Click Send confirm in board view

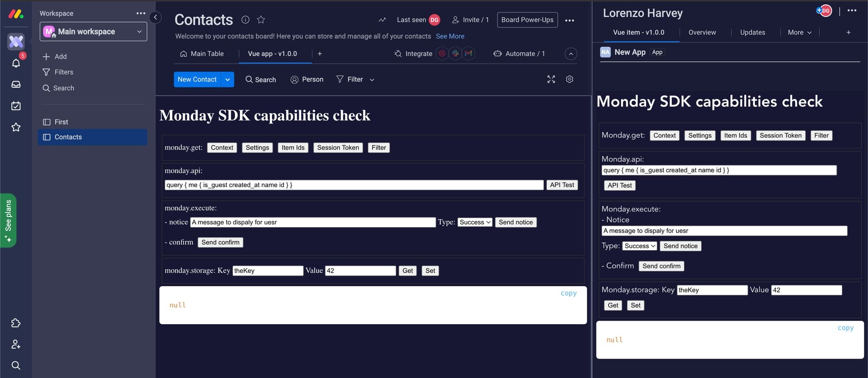220,242
